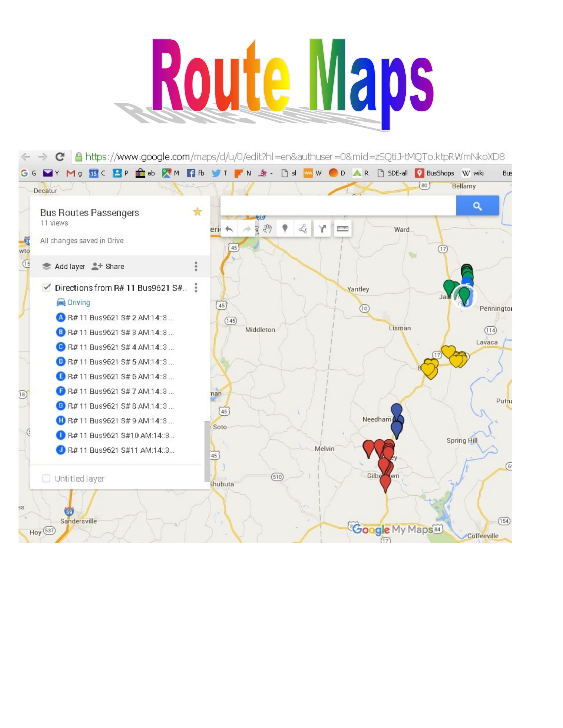Click Add layer

tap(63, 266)
